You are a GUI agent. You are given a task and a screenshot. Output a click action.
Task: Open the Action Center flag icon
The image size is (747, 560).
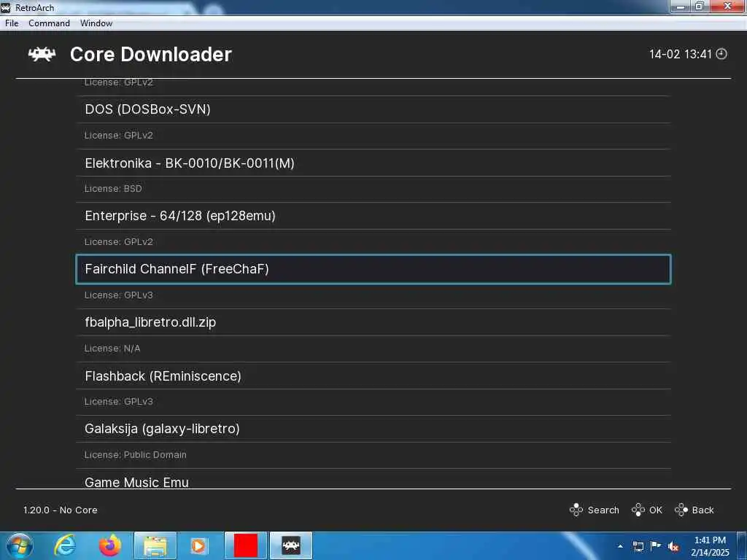coord(656,546)
